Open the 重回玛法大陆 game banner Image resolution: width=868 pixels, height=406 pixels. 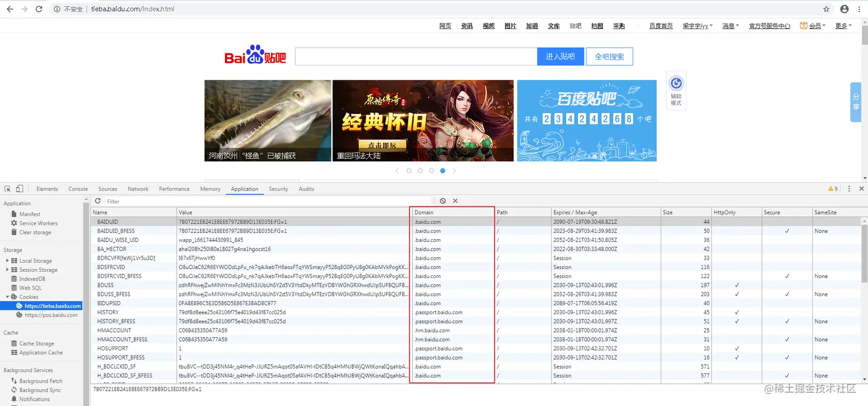[x=423, y=120]
